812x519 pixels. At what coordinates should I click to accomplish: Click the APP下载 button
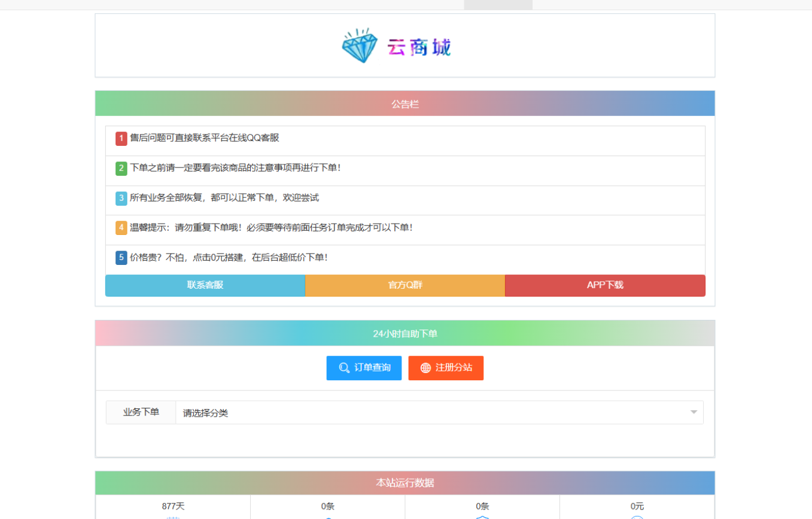click(605, 285)
